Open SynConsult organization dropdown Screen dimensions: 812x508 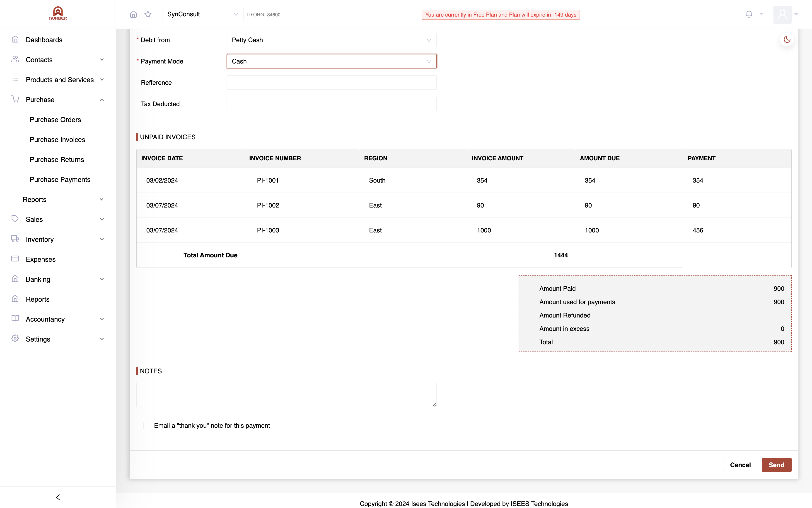(203, 14)
